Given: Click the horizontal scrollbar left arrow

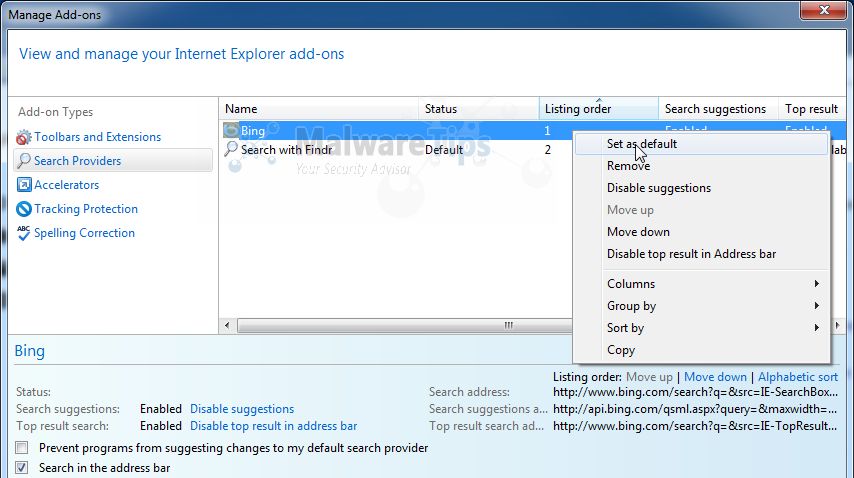Looking at the screenshot, I should point(227,326).
